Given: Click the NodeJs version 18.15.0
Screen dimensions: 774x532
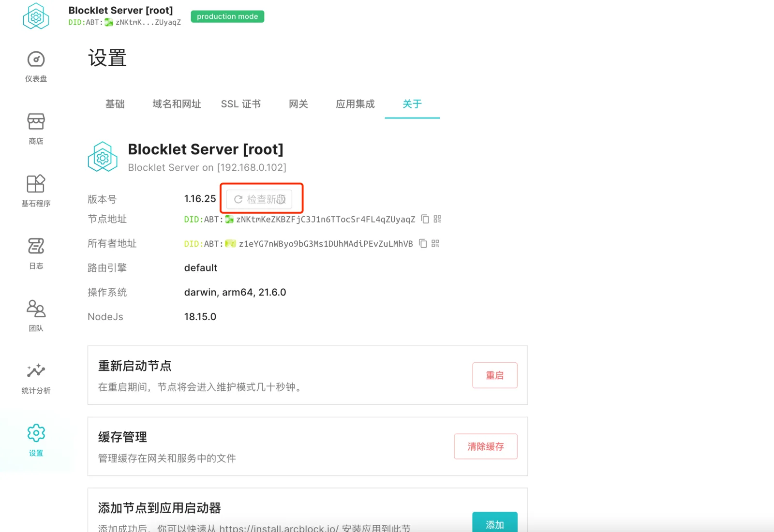Looking at the screenshot, I should click(200, 317).
